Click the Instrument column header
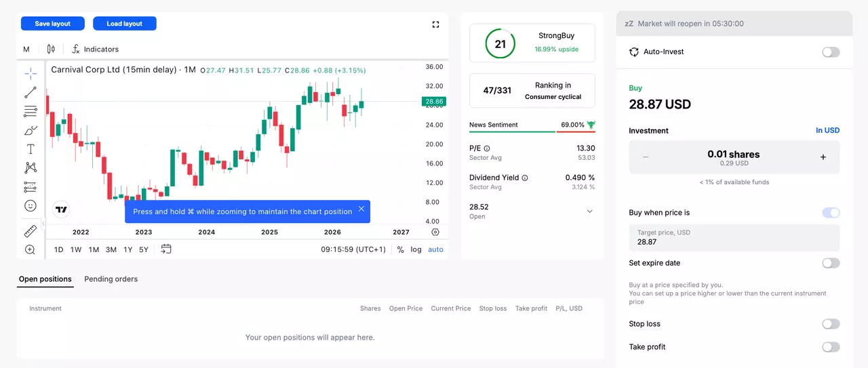The image size is (868, 368). click(x=45, y=308)
